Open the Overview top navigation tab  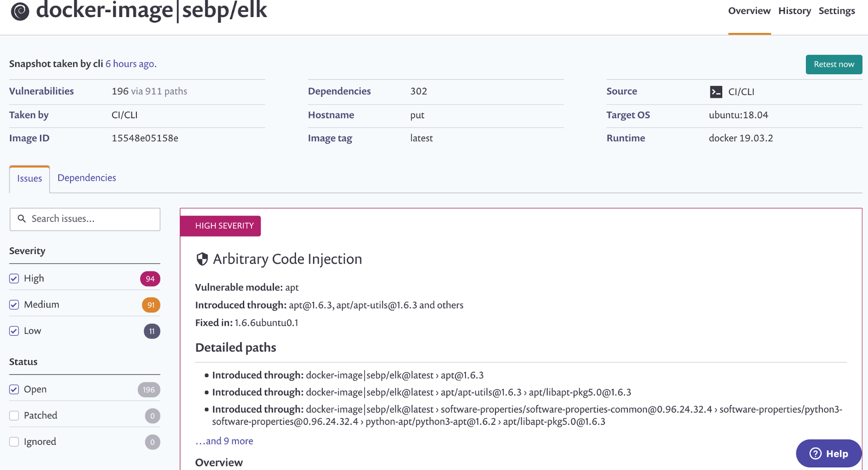[749, 11]
